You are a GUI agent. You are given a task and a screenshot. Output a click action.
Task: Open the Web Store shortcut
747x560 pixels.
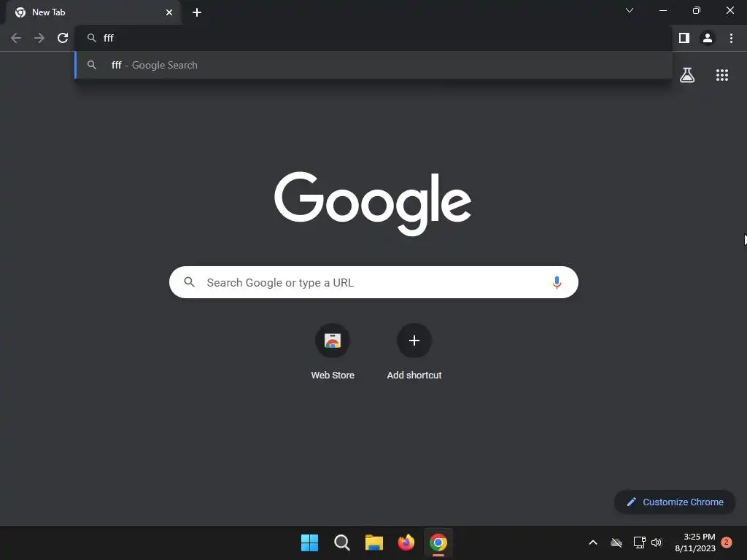coord(333,352)
